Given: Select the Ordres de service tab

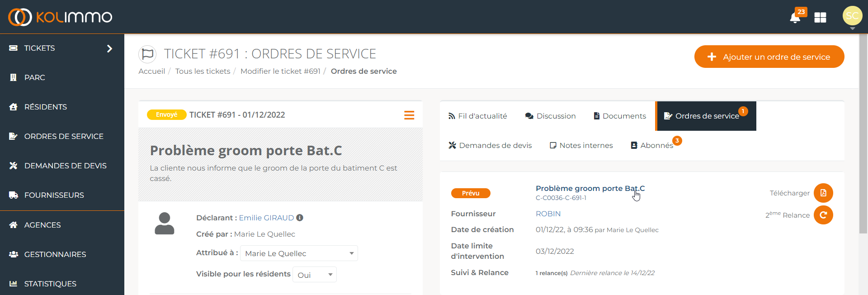Looking at the screenshot, I should tap(706, 116).
